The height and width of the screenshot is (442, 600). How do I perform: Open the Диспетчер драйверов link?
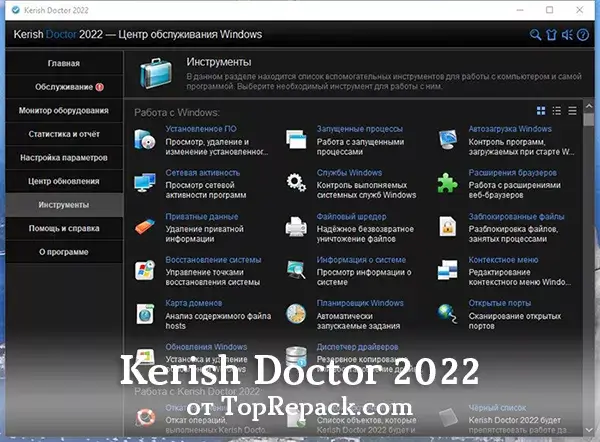click(x=357, y=347)
